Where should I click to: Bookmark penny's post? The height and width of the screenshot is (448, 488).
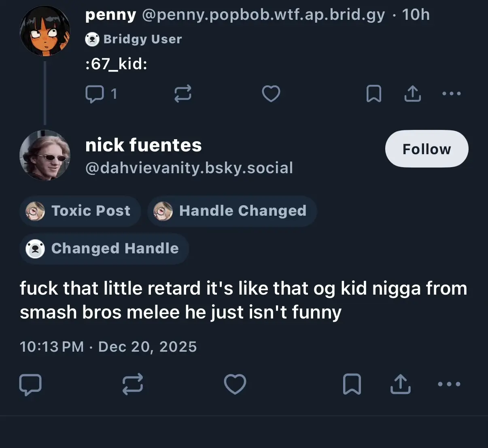click(x=373, y=94)
